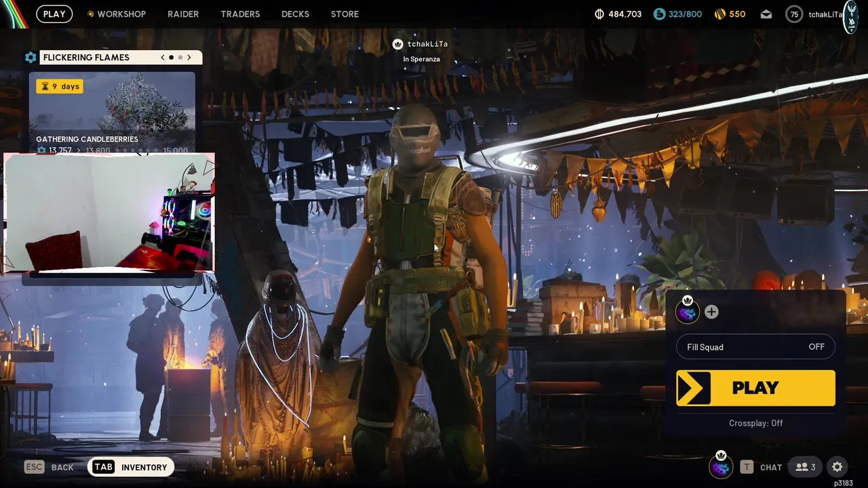Open the friends list showing 3
The width and height of the screenshot is (868, 488).
point(806,467)
